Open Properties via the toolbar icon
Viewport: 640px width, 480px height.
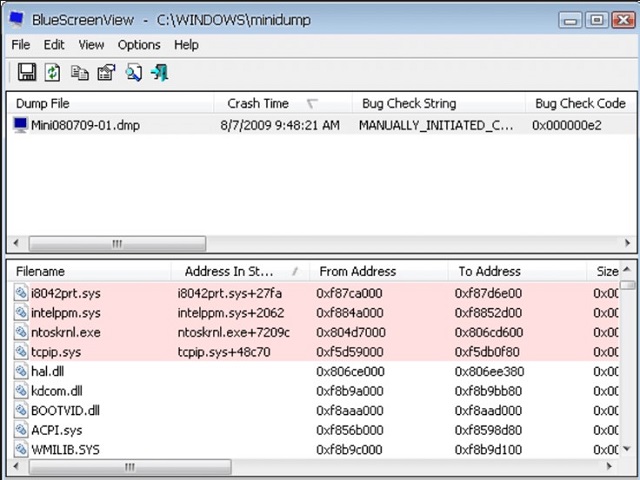tap(106, 72)
